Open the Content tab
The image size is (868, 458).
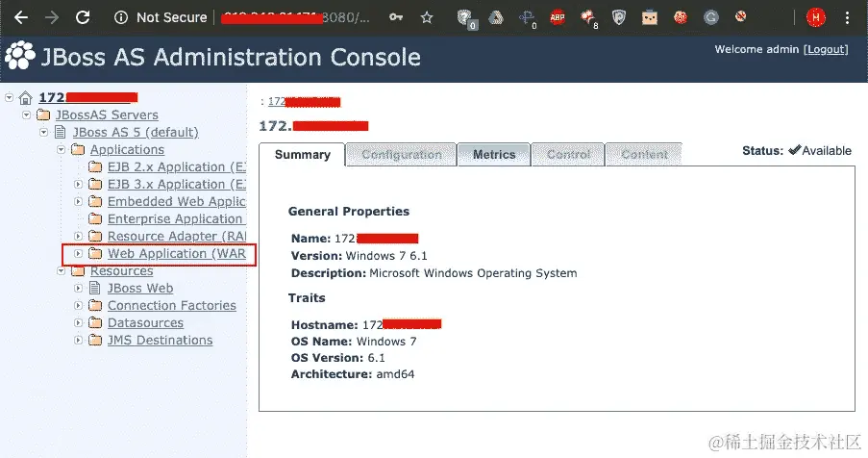coord(644,155)
